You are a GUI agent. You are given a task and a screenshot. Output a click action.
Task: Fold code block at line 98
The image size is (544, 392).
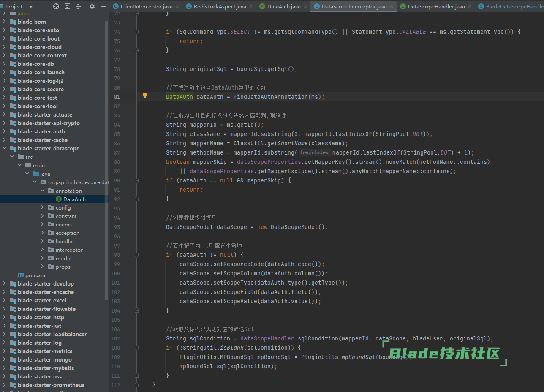pos(136,255)
